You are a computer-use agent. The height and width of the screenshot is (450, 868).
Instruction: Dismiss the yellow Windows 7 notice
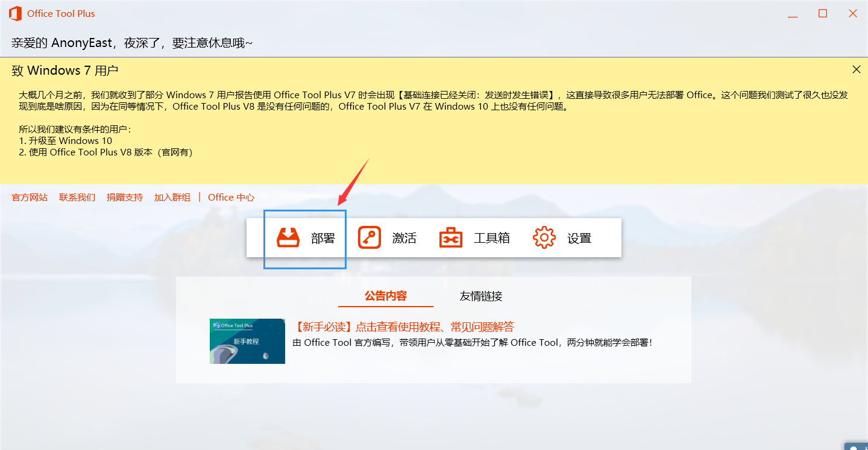[856, 69]
